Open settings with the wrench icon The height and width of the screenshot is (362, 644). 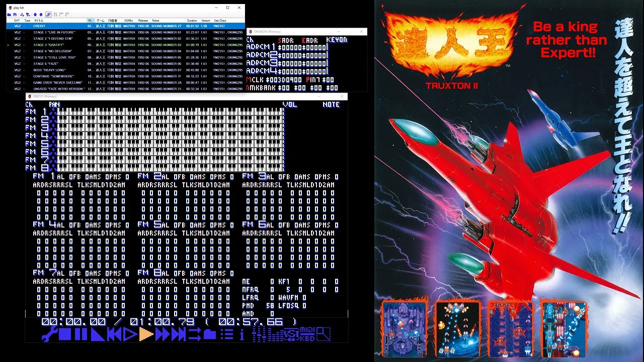coord(49,334)
